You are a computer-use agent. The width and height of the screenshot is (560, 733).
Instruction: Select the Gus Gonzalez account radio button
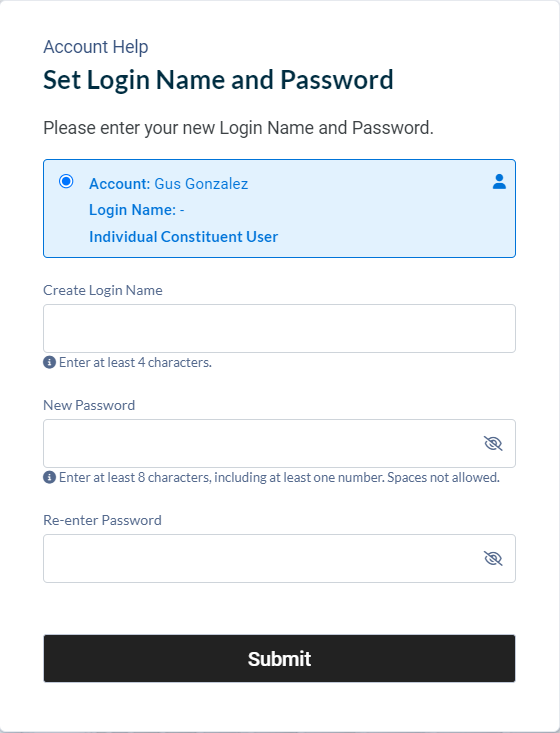pos(66,181)
